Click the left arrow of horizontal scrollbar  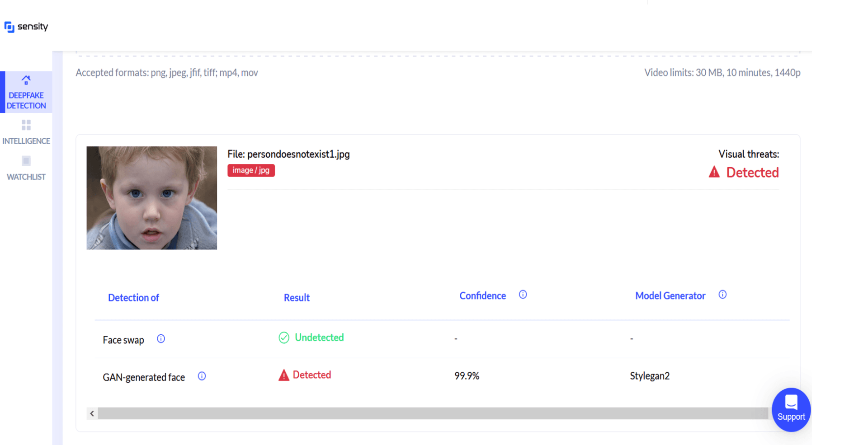click(92, 413)
